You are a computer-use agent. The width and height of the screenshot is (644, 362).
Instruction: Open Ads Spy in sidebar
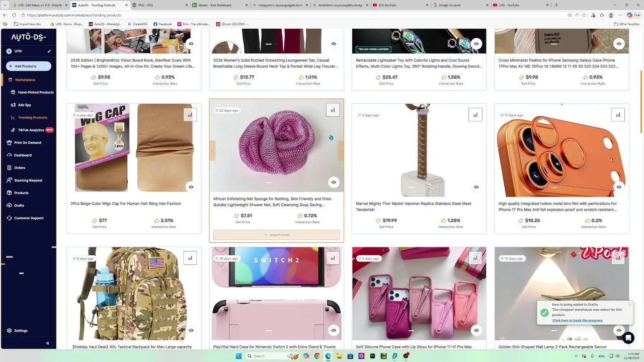[25, 105]
